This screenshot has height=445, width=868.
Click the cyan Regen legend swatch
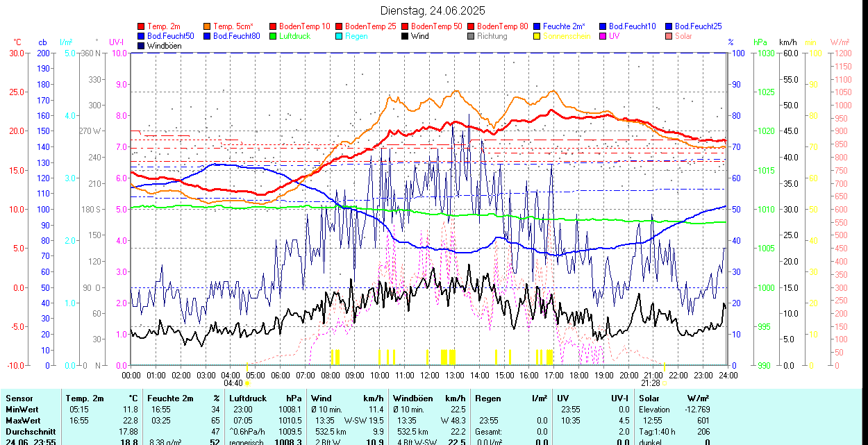[x=339, y=36]
